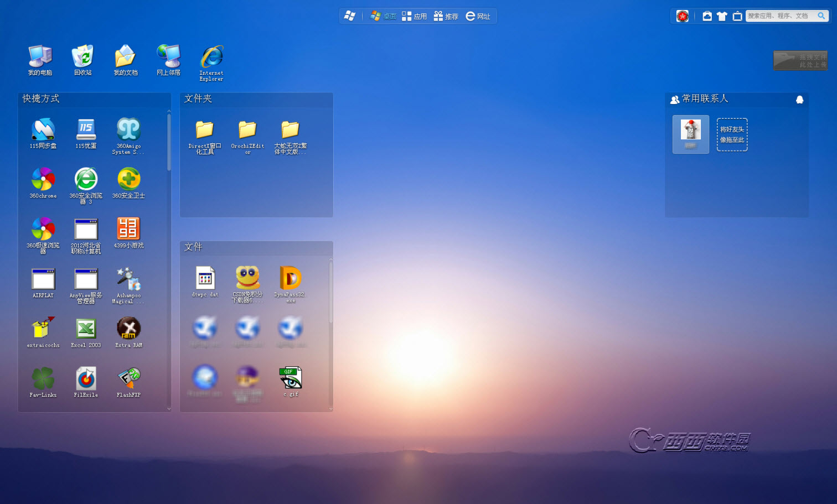
Task: Launch Excel 2003 from shortcuts panel
Action: [86, 329]
